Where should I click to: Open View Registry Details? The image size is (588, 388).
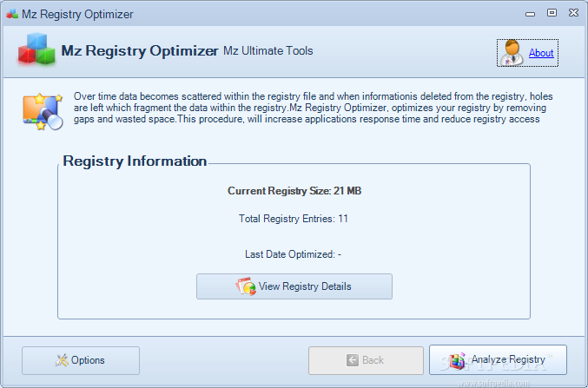point(294,286)
